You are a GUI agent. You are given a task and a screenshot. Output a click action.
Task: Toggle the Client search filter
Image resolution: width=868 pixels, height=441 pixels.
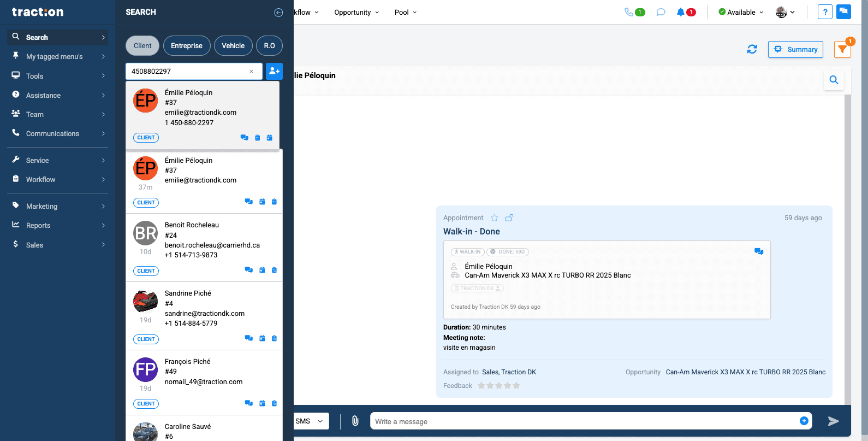pyautogui.click(x=142, y=46)
